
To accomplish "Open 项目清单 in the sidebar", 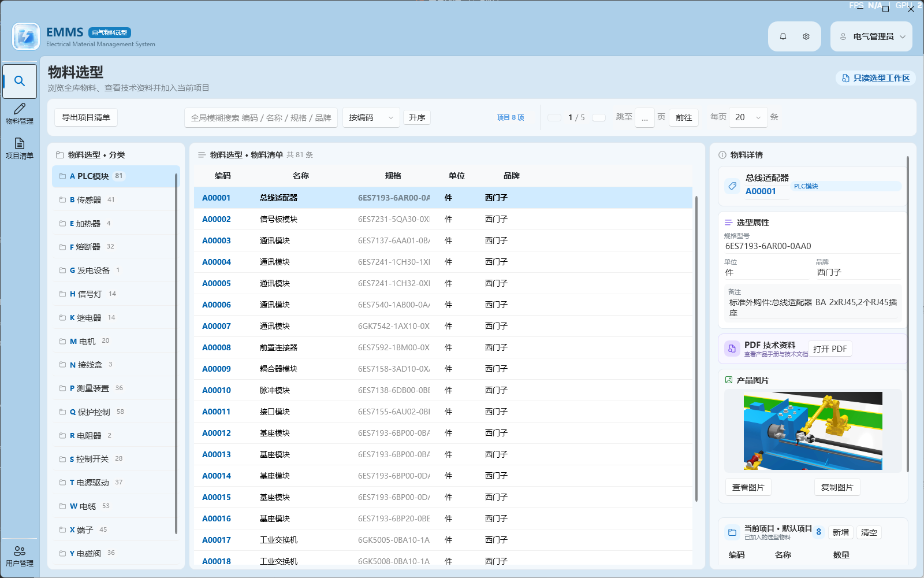I will 20,149.
